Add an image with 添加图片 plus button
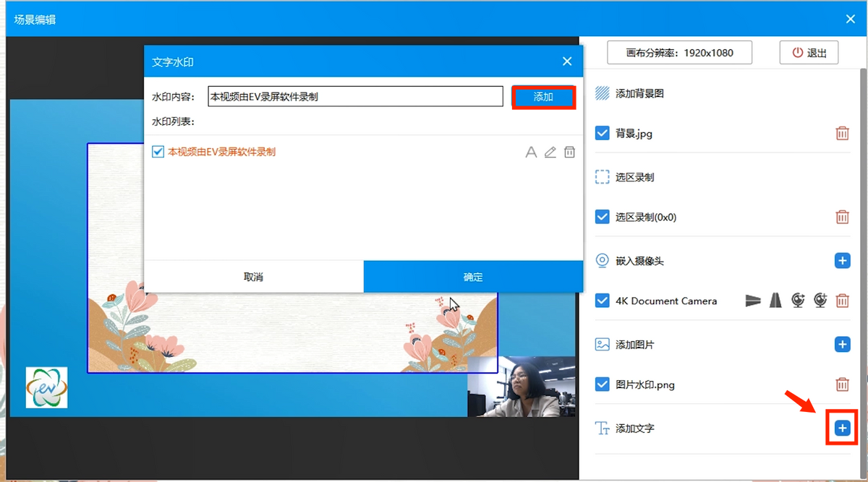Screen dimensions: 868x482 842,344
